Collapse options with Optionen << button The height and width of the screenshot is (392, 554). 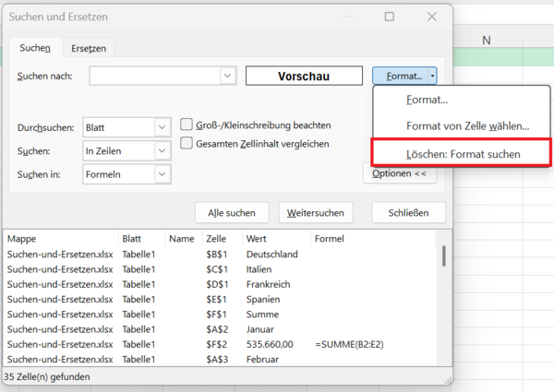tap(399, 173)
